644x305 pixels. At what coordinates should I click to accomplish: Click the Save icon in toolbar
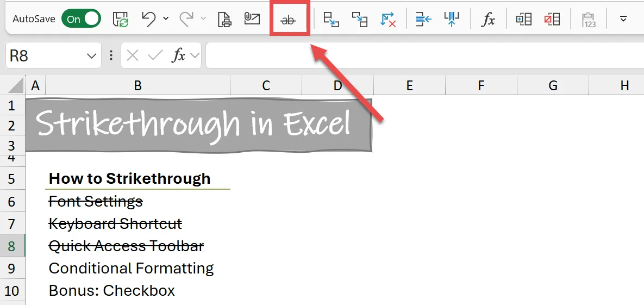(x=121, y=19)
